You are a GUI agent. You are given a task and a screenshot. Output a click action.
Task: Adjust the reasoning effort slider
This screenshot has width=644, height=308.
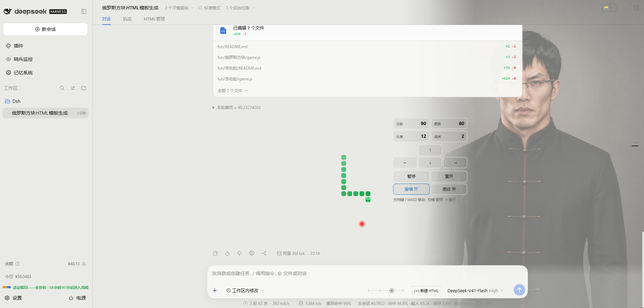pyautogui.click(x=386, y=291)
